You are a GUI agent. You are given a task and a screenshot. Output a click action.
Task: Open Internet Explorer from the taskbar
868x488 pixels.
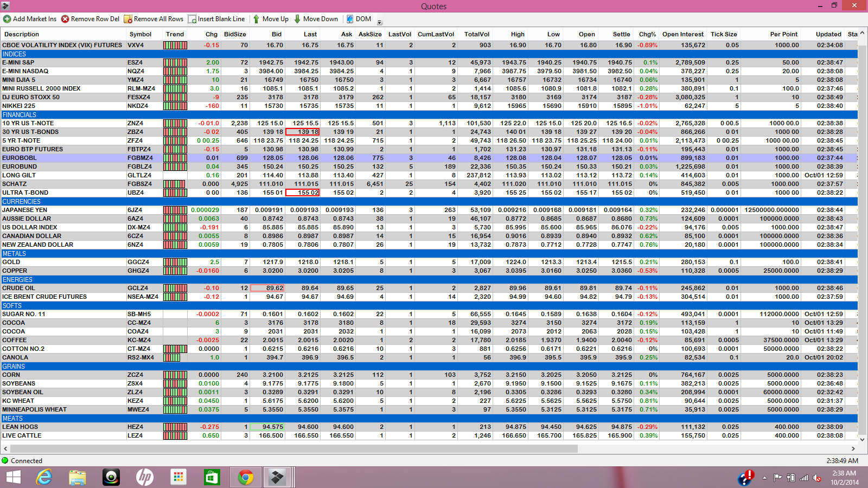coord(44,477)
